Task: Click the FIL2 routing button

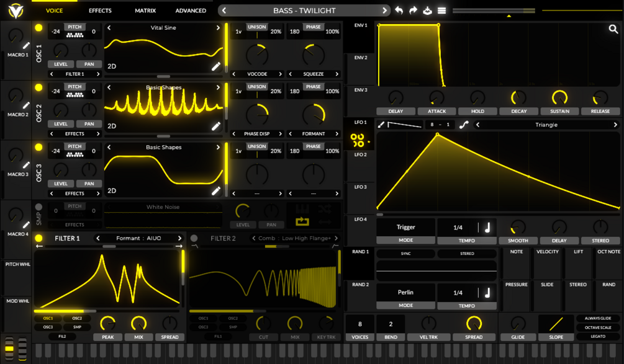Action: pos(63,337)
